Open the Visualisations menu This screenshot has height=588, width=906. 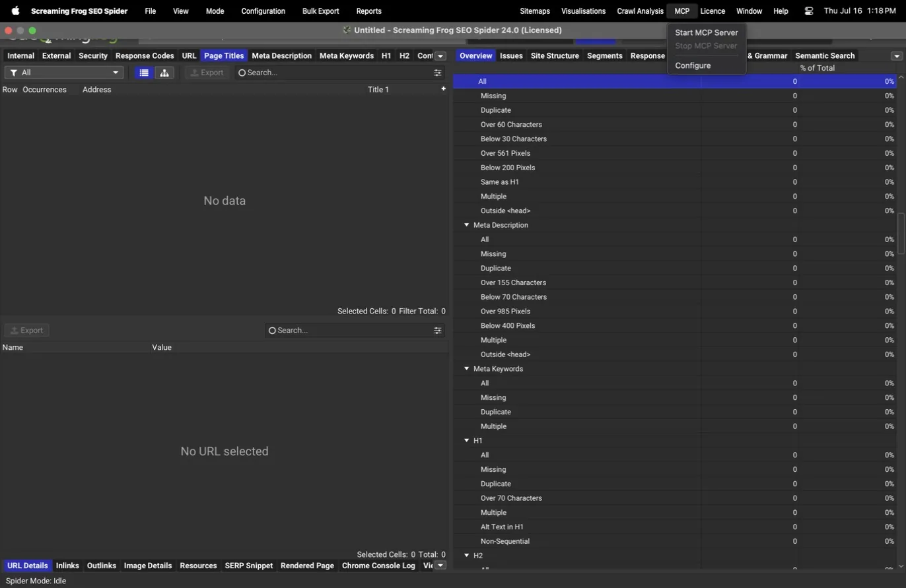(583, 11)
